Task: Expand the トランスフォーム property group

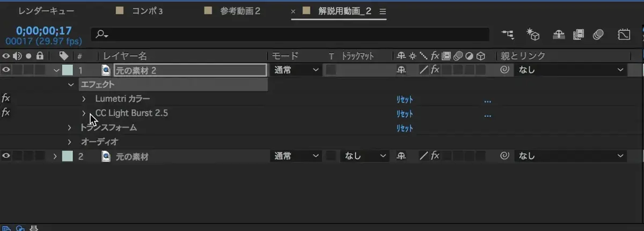Action: (70, 128)
